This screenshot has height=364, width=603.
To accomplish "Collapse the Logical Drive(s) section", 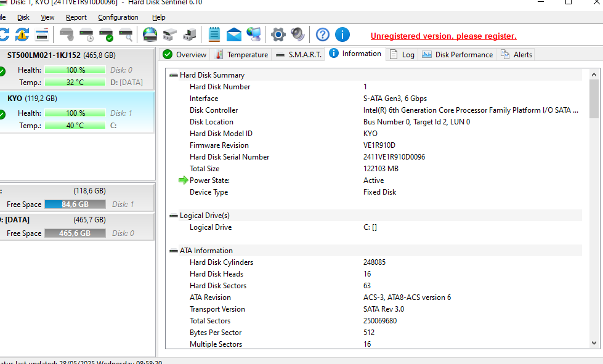I will coord(173,215).
